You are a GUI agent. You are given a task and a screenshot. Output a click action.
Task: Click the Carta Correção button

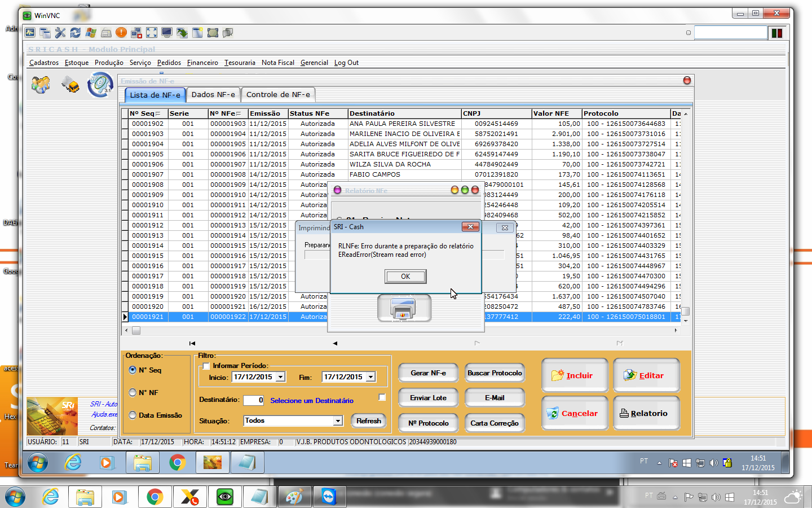pyautogui.click(x=495, y=423)
